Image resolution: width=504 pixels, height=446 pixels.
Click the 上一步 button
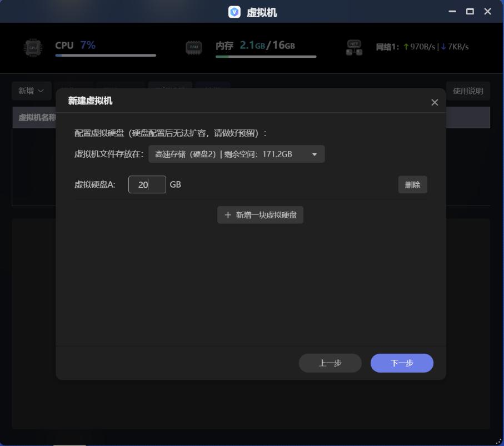pyautogui.click(x=330, y=363)
